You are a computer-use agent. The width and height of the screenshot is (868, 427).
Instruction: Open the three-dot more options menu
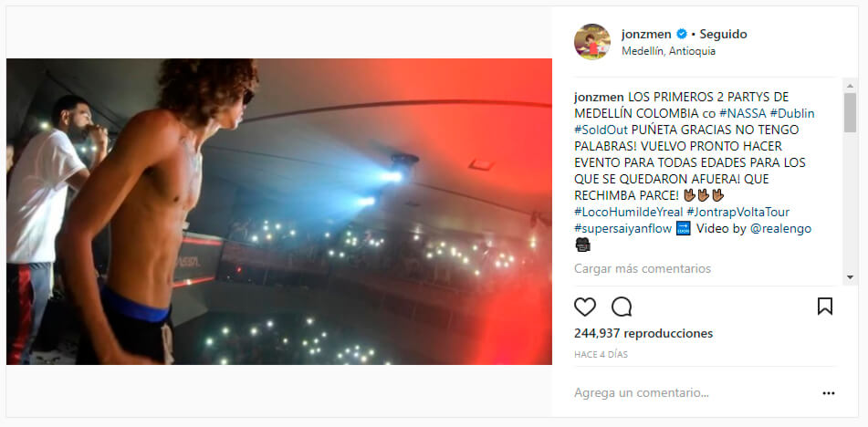pos(828,393)
